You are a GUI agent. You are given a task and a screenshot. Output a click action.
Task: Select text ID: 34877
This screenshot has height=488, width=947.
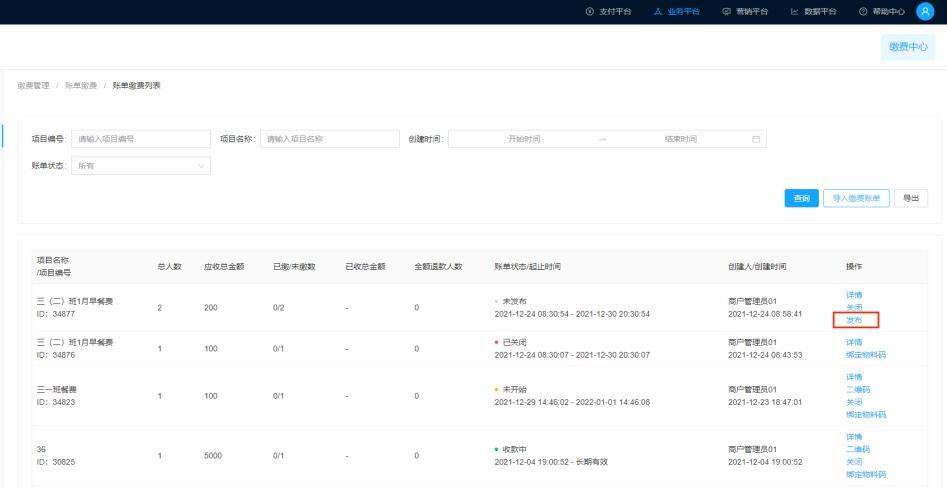tap(56, 314)
